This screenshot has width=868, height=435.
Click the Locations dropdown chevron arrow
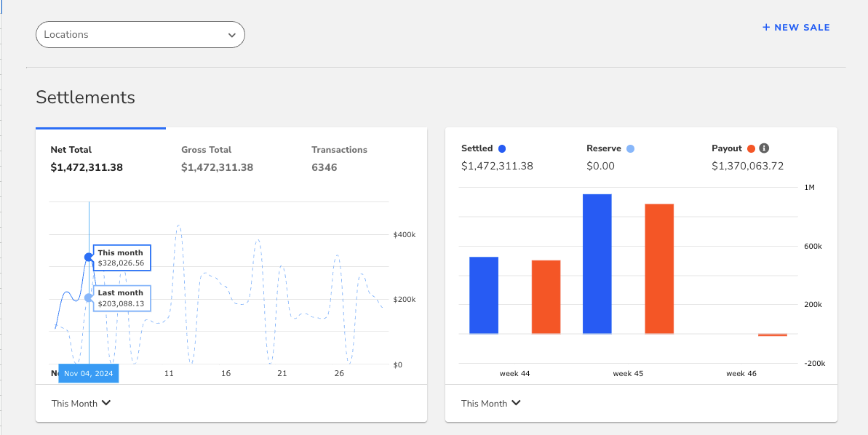pyautogui.click(x=231, y=35)
